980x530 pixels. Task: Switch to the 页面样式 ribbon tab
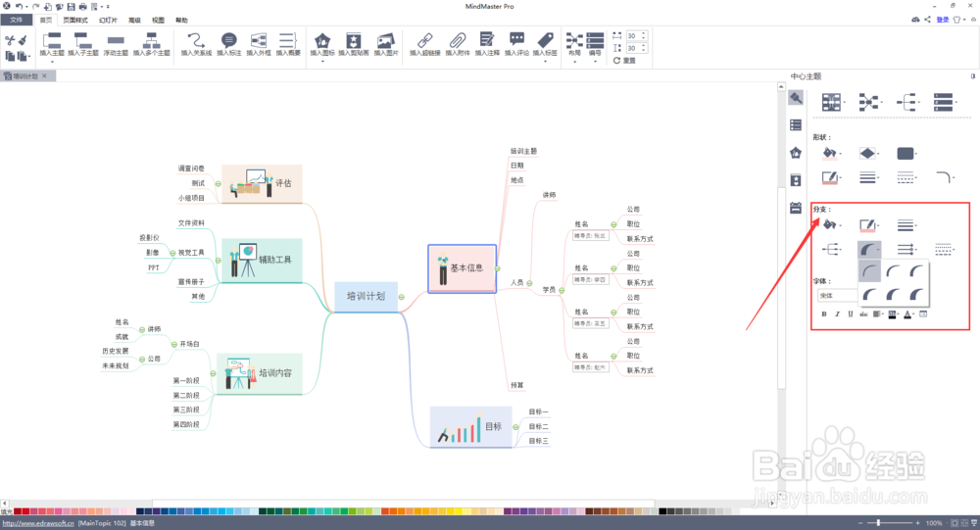tap(75, 20)
